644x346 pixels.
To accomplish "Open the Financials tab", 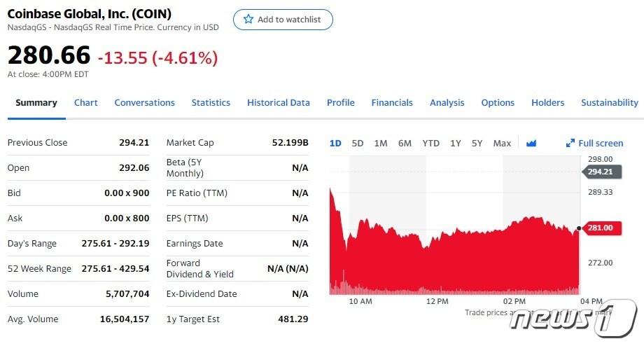I will (x=392, y=103).
